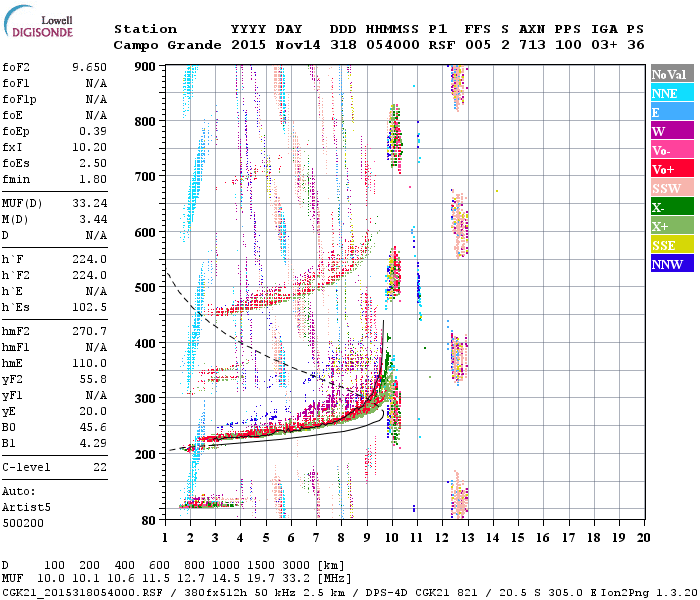Click the 500200 code under Artist5
The image size is (700, 600).
click(23, 523)
